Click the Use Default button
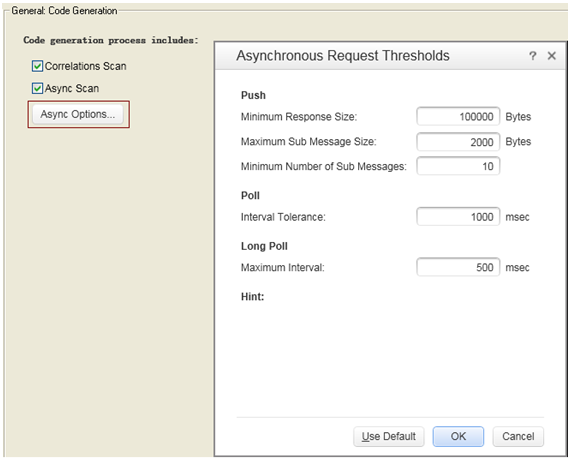 pyautogui.click(x=389, y=436)
